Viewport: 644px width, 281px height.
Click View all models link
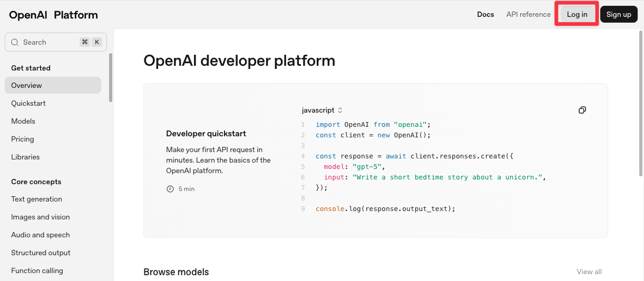589,272
